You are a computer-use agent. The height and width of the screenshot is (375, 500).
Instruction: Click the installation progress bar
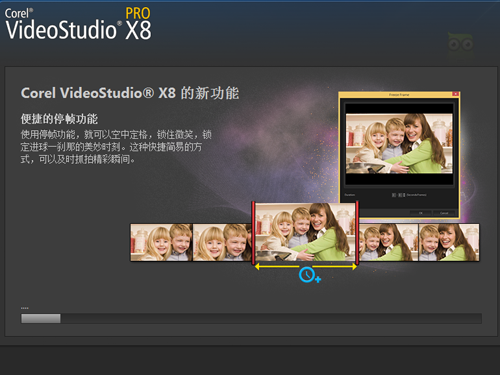(251, 318)
